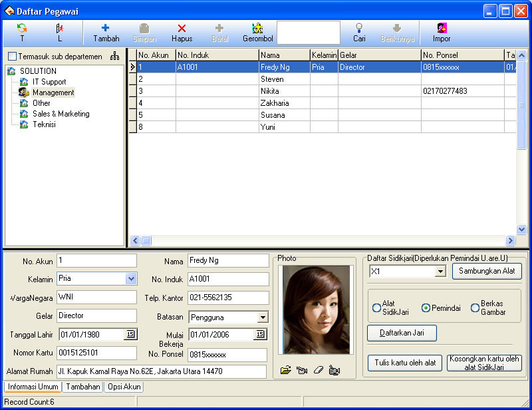Click the T refresh toolbar icon
Image resolution: width=532 pixels, height=410 pixels.
click(22, 29)
